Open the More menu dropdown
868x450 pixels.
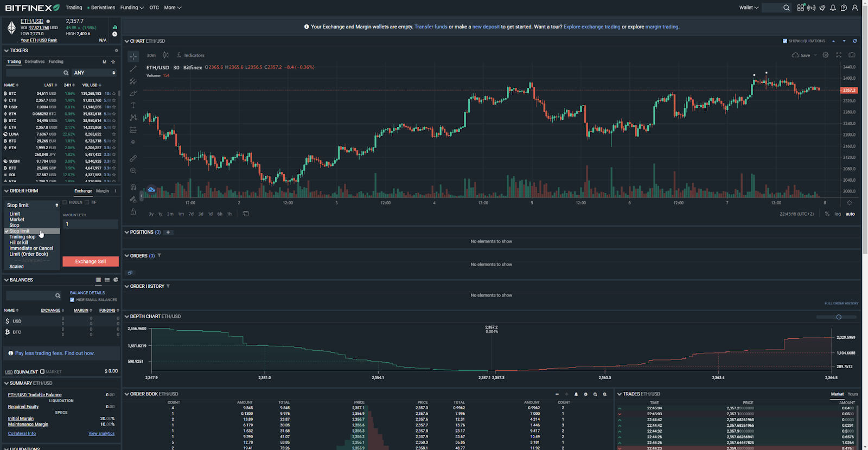(x=173, y=8)
